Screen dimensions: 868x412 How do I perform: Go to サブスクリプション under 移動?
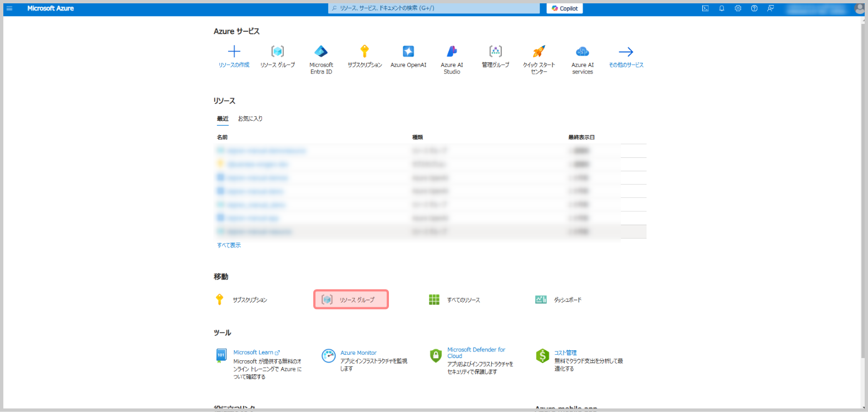[250, 300]
